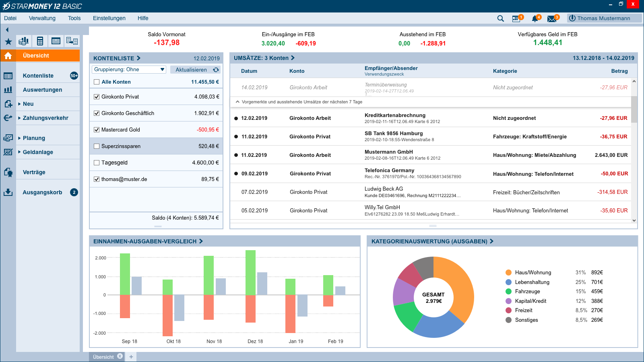Expand the Neu sidebar entry
This screenshot has width=644, height=362.
click(19, 104)
